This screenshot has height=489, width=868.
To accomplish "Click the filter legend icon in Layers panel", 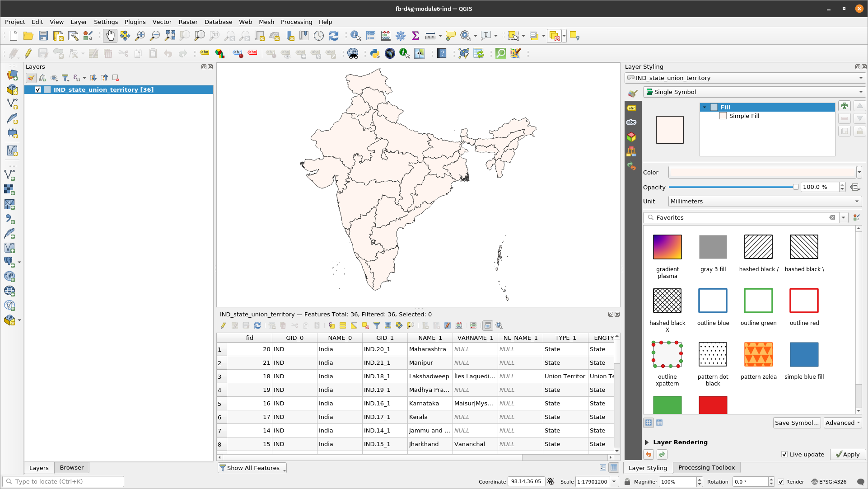I will 65,78.
